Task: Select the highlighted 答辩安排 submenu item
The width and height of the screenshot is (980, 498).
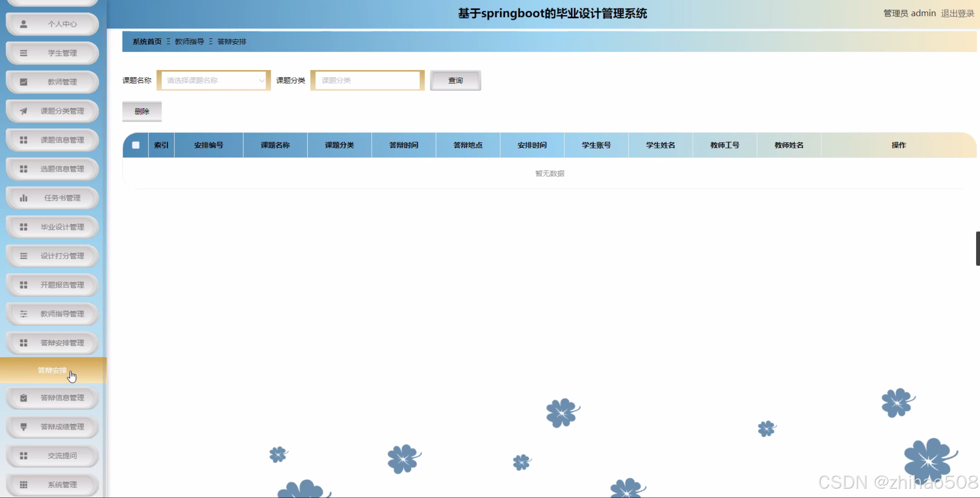Action: 52,370
